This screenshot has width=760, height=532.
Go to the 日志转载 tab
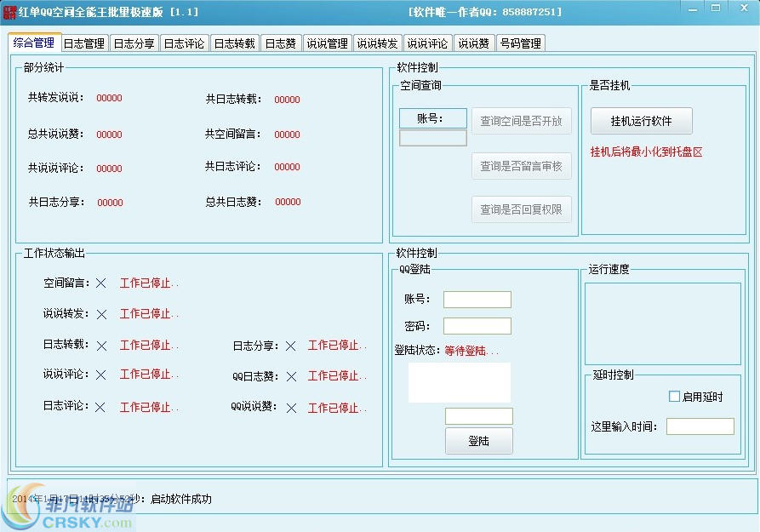tap(235, 43)
